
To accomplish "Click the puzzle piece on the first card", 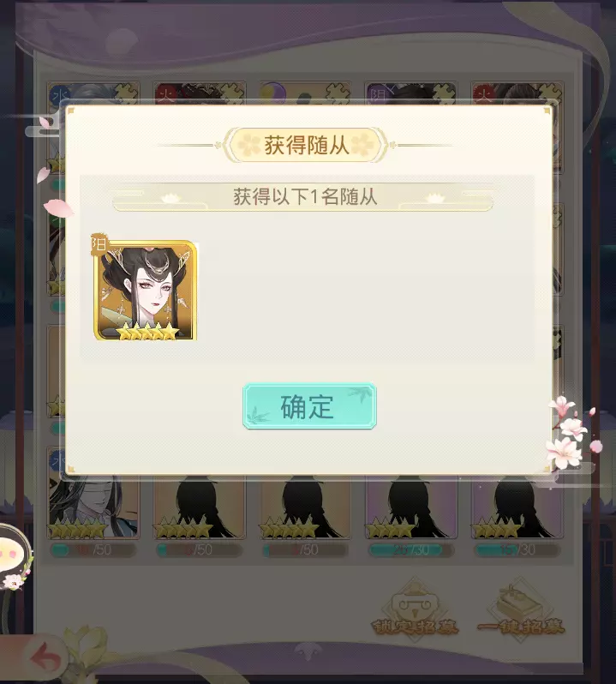I will point(126,93).
